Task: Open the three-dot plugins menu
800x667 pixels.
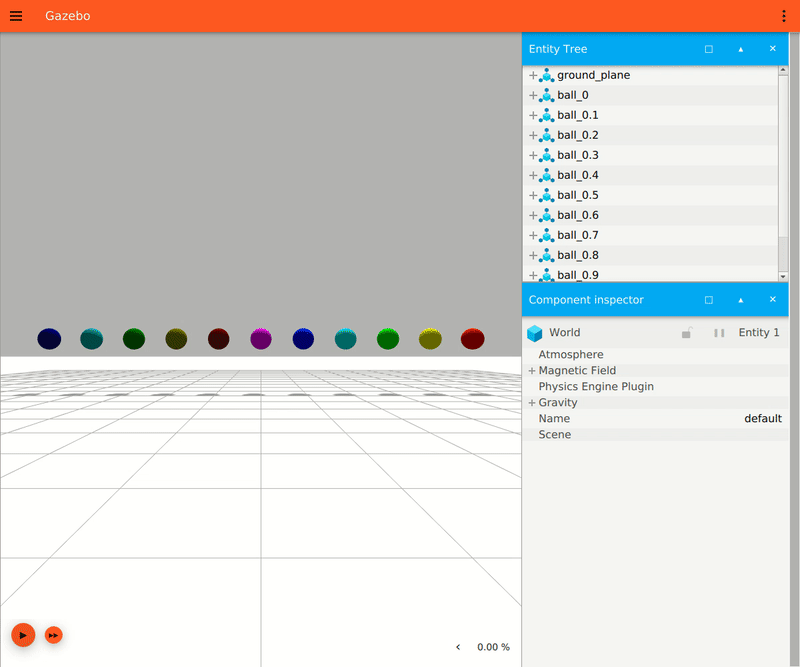Action: 783,16
